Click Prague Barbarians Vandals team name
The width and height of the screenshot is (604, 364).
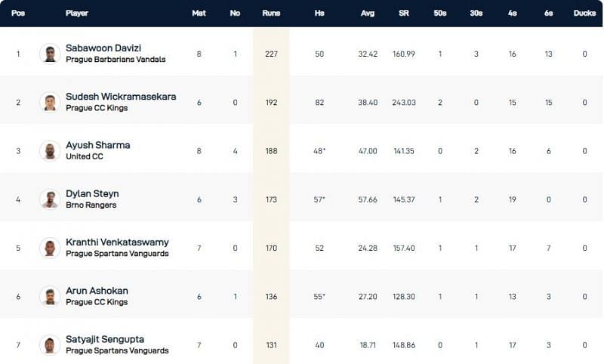(x=116, y=60)
